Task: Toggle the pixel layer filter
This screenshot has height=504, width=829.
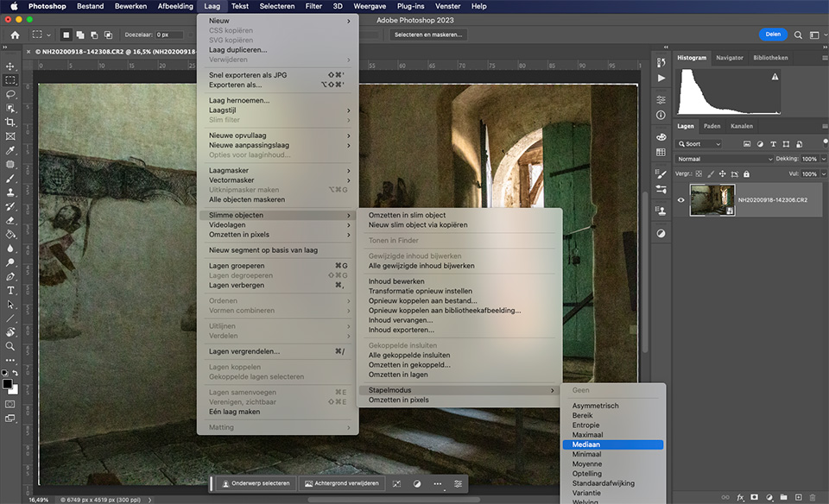Action: pyautogui.click(x=746, y=144)
